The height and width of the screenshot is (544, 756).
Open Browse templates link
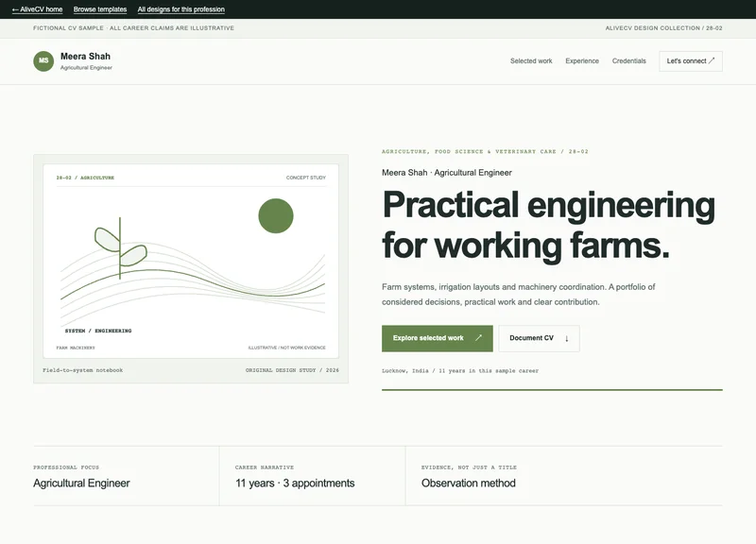click(100, 9)
